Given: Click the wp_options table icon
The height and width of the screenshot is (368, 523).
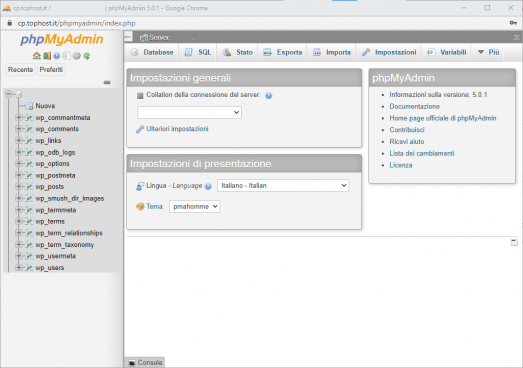Looking at the screenshot, I should pos(29,163).
